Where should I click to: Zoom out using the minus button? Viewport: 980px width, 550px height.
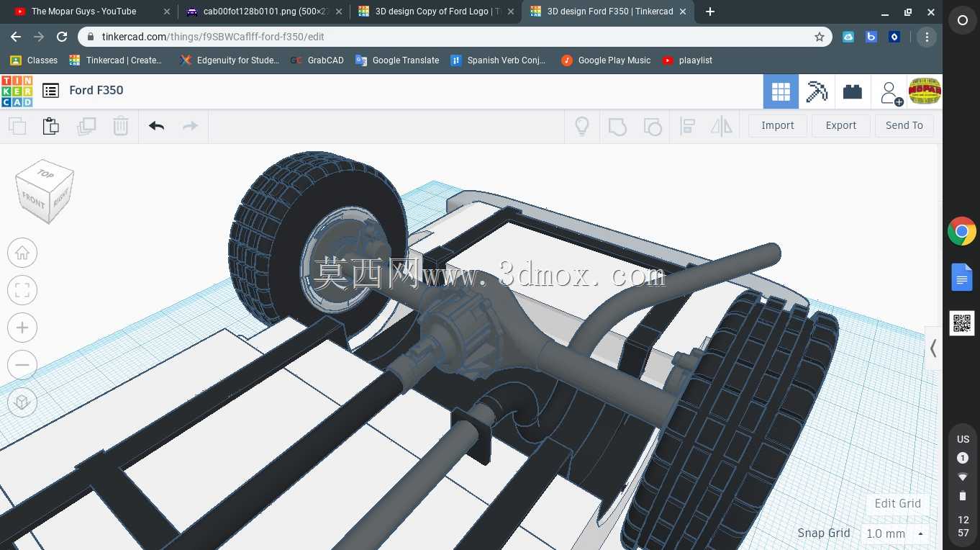click(x=22, y=365)
